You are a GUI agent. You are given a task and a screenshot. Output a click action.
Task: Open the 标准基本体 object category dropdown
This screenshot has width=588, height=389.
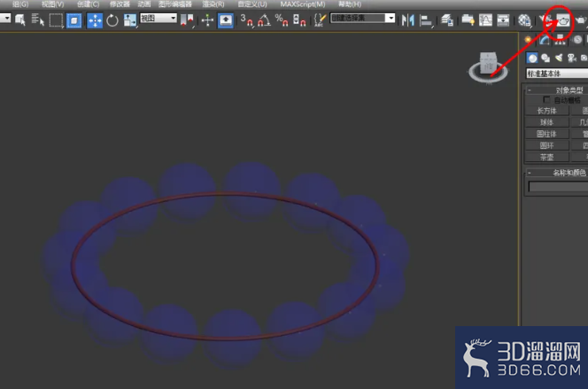557,74
